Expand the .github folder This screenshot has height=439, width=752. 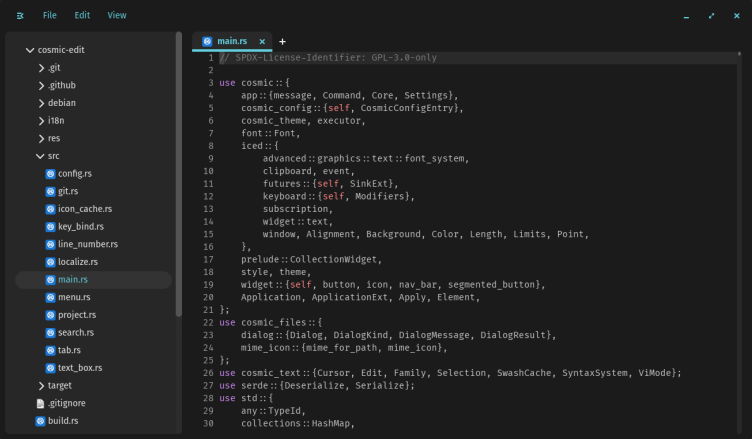point(41,85)
